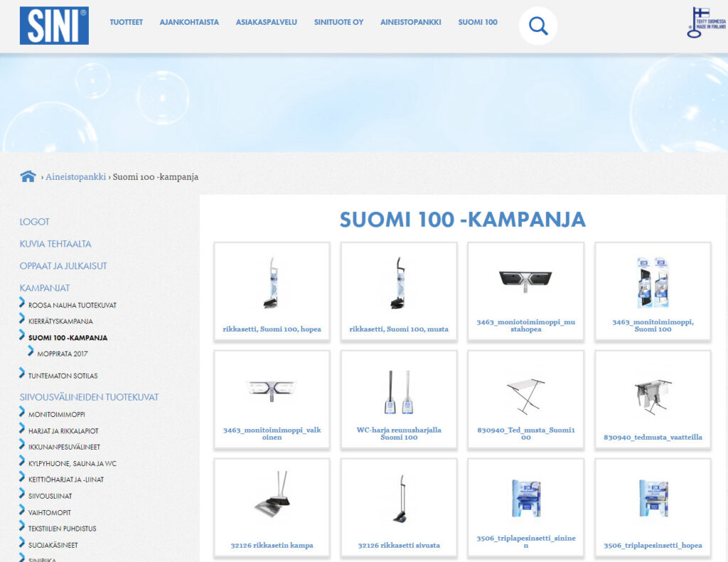Open the Asiakaspalvelu menu item
Image resolution: width=728 pixels, height=562 pixels.
click(267, 22)
